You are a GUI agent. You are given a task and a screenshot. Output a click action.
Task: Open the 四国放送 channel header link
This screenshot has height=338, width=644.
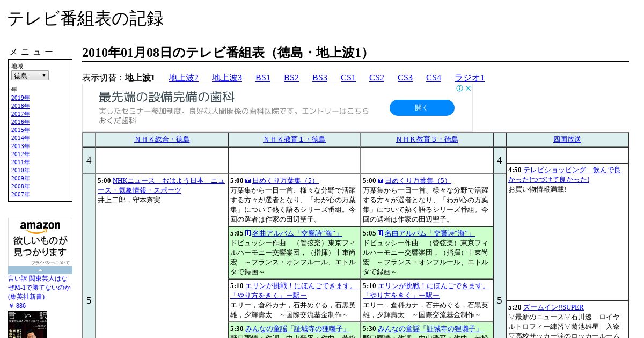coord(567,139)
